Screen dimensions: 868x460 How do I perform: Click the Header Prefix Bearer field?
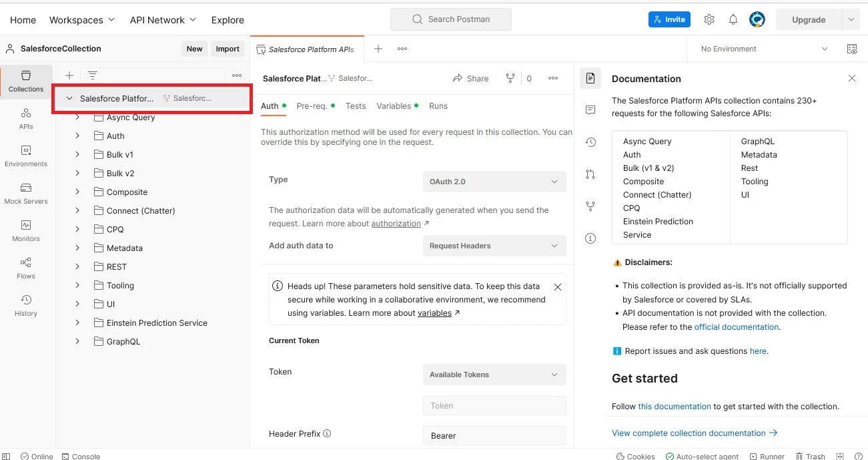494,436
